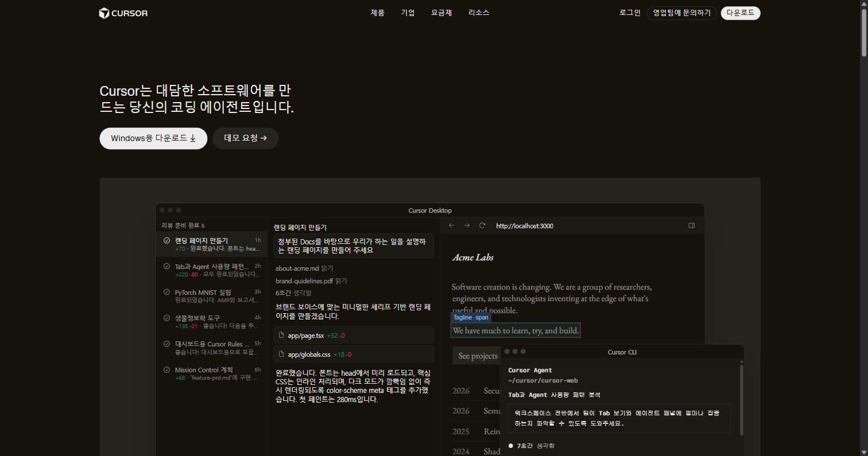Click the 리뷰 준비 완료 6 header
Screen dimensions: 868x456
pyautogui.click(x=183, y=225)
